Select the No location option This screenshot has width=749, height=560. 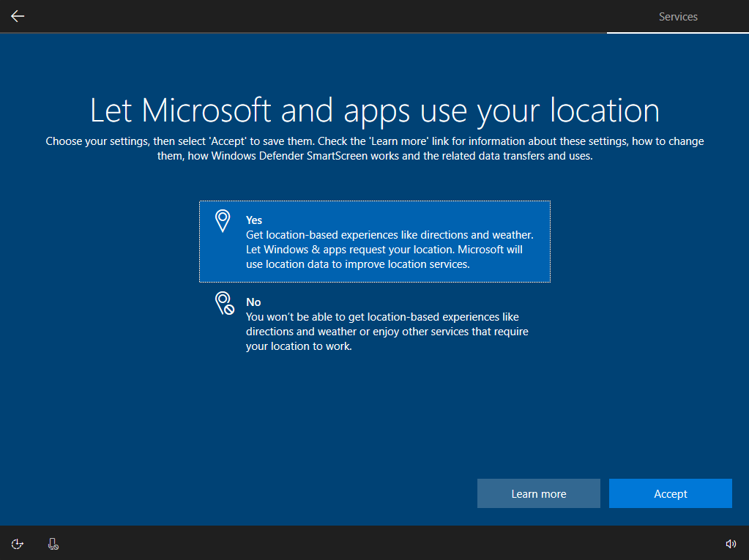coord(375,324)
